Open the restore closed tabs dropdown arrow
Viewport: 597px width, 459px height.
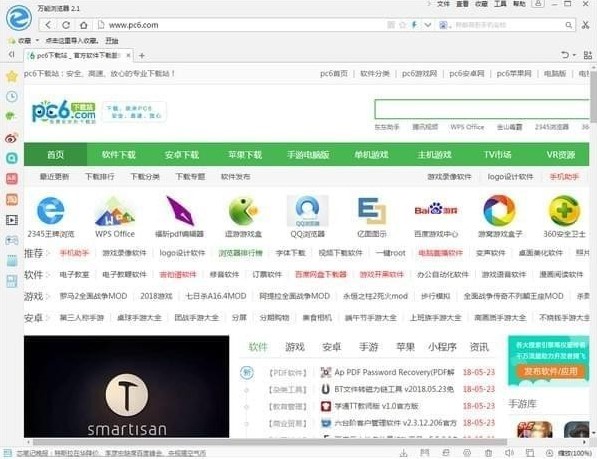pos(574,56)
